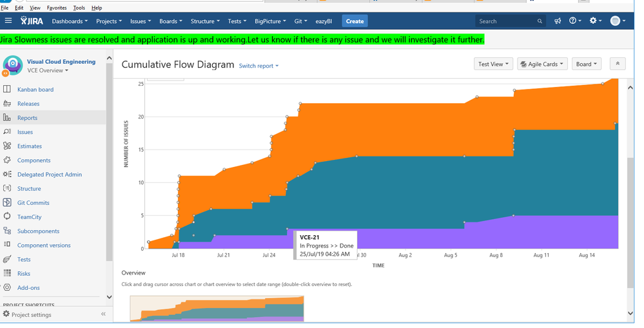Image resolution: width=644 pixels, height=328 pixels.
Task: Click the search magnifier icon
Action: (540, 21)
